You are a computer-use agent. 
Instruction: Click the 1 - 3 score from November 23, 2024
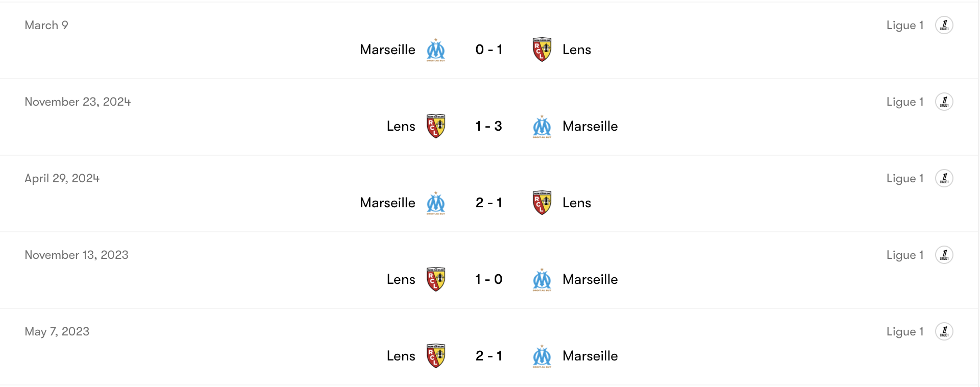point(489,126)
